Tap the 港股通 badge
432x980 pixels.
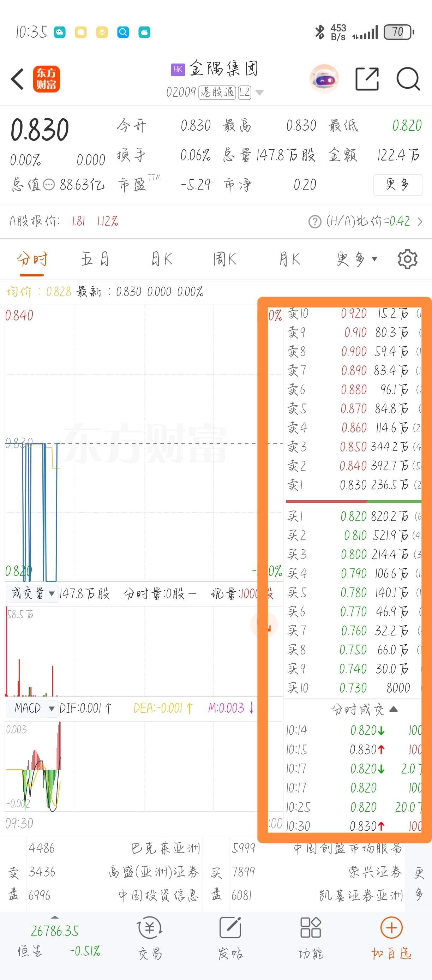coord(217,92)
